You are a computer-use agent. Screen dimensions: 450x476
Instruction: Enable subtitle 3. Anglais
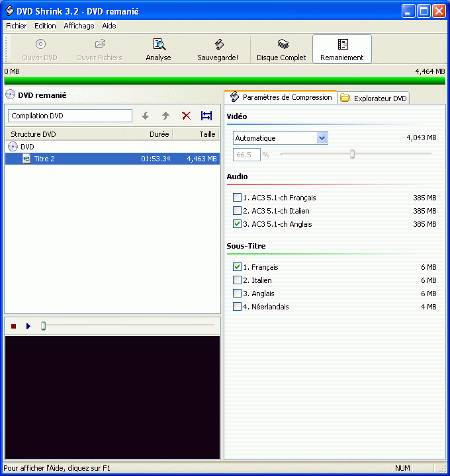(237, 294)
